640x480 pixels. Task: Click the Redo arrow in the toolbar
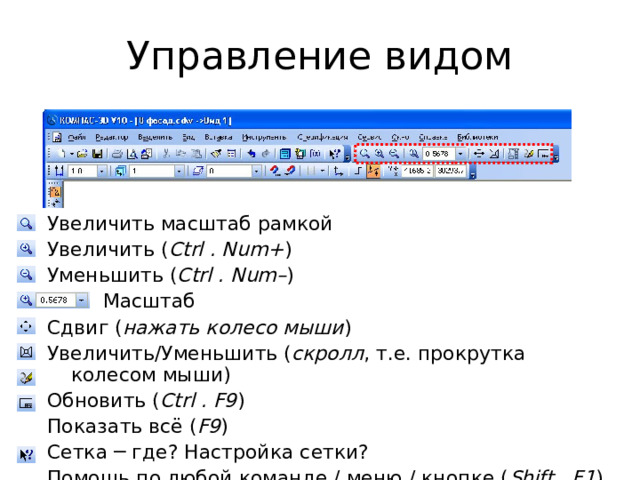coord(266,154)
